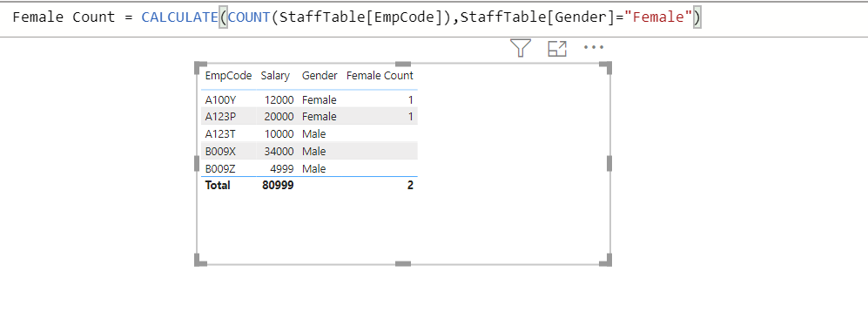Image resolution: width=868 pixels, height=320 pixels.
Task: Click Female gender in the A123P row
Action: tap(319, 117)
